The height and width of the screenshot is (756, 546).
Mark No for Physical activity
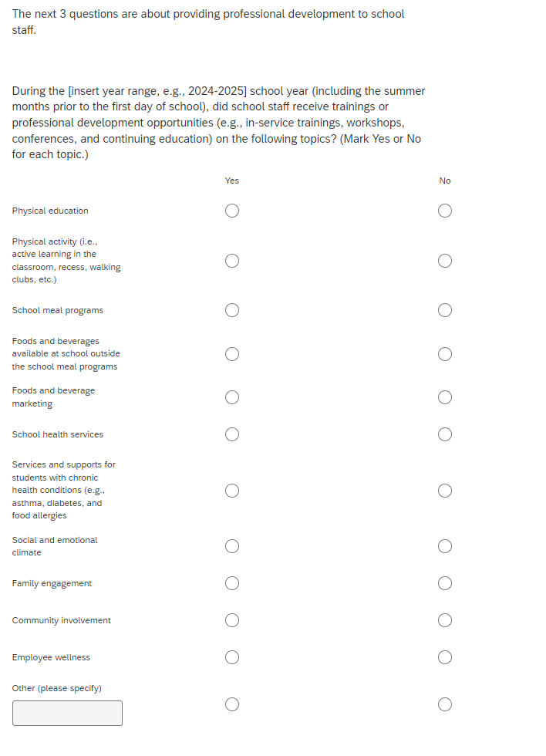pyautogui.click(x=444, y=261)
